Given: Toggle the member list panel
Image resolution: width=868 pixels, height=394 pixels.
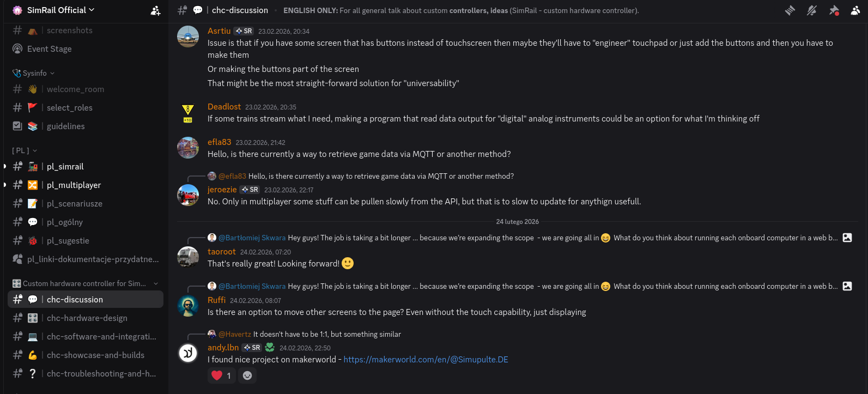Looking at the screenshot, I should (x=855, y=10).
